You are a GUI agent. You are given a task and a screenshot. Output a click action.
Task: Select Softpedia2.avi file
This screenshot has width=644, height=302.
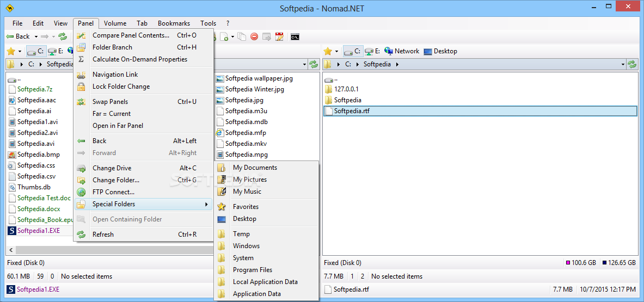33,133
